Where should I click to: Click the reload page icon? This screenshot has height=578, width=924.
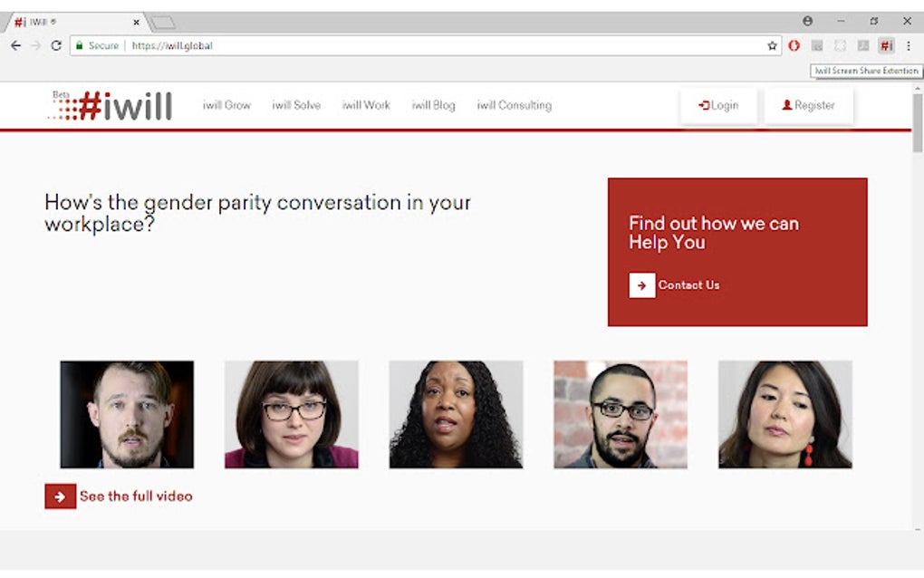(x=56, y=45)
